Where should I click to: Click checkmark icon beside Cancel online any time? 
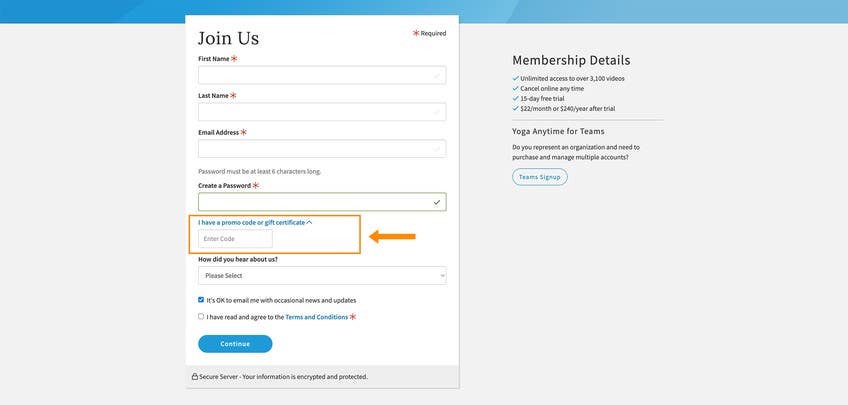pos(515,88)
